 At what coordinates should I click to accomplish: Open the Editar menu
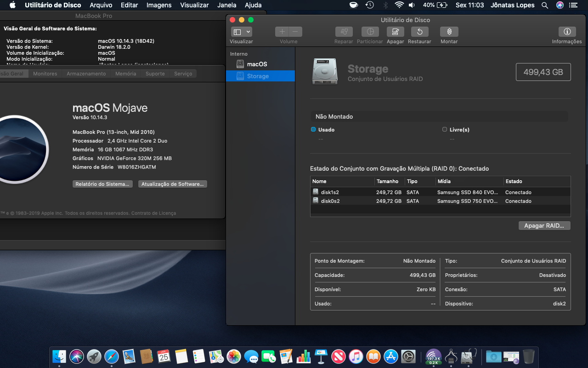click(130, 5)
